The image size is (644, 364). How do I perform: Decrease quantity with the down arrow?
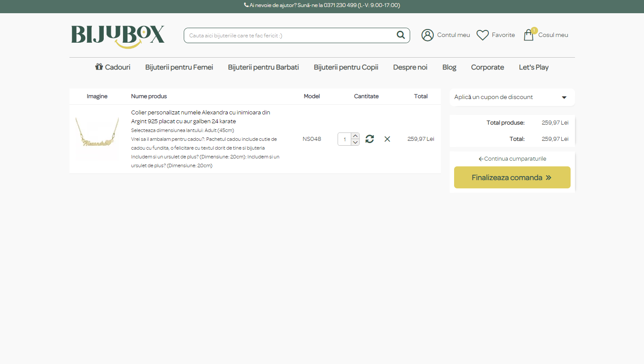[355, 143]
